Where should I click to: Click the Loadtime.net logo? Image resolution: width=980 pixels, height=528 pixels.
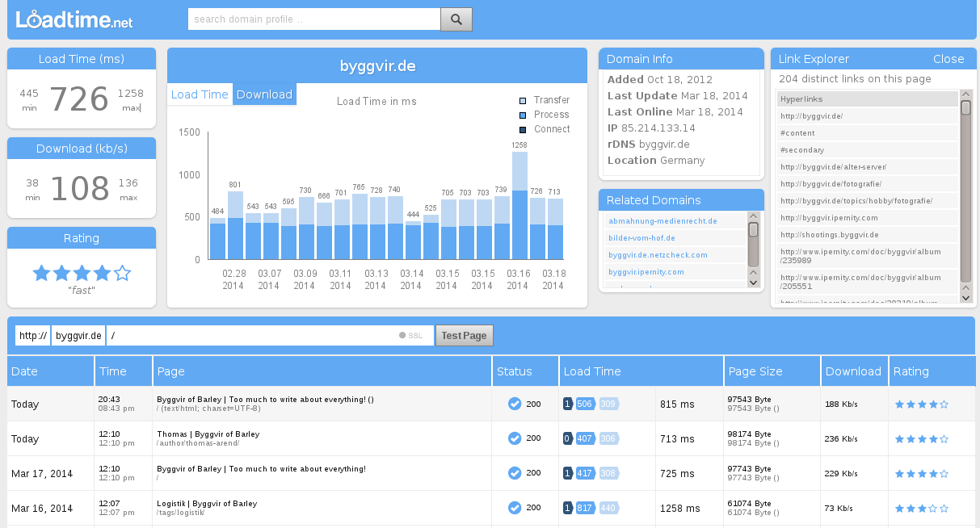(74, 19)
